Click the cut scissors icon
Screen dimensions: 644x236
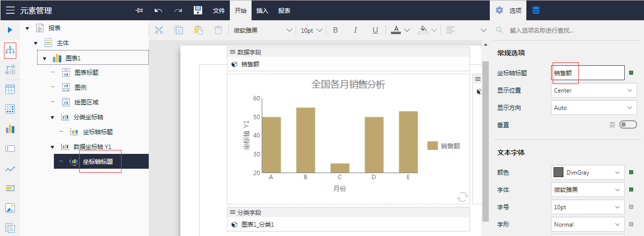pos(159,30)
